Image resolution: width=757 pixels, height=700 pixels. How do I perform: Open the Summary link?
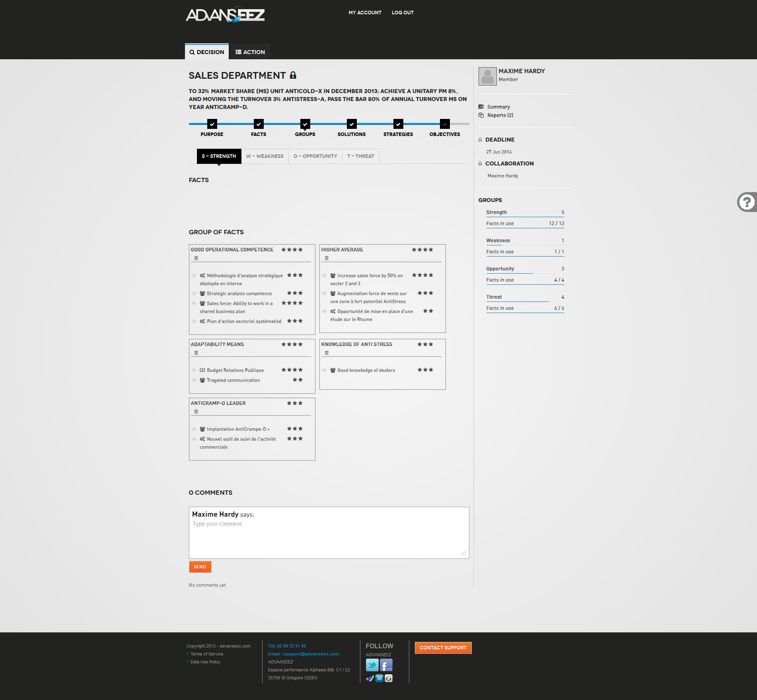tap(498, 107)
